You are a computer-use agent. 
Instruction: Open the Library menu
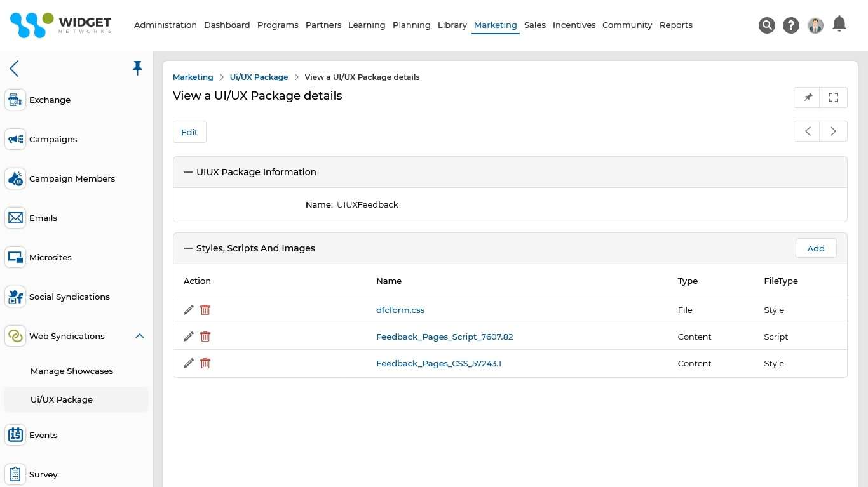coord(452,25)
